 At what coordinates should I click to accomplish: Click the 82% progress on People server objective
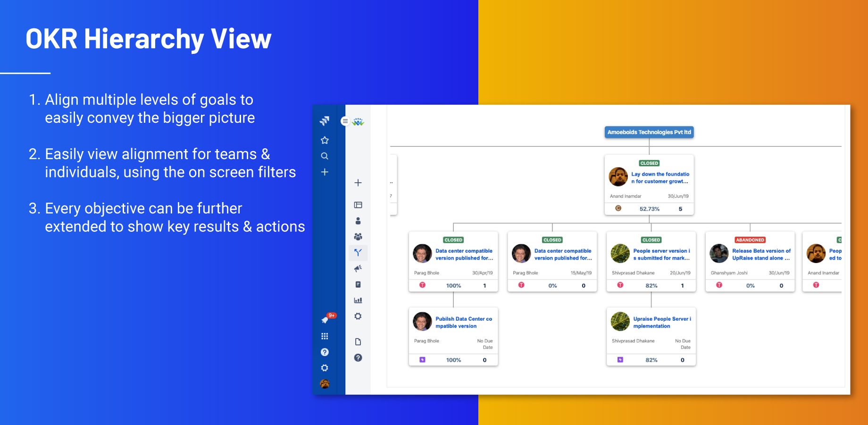pyautogui.click(x=651, y=286)
